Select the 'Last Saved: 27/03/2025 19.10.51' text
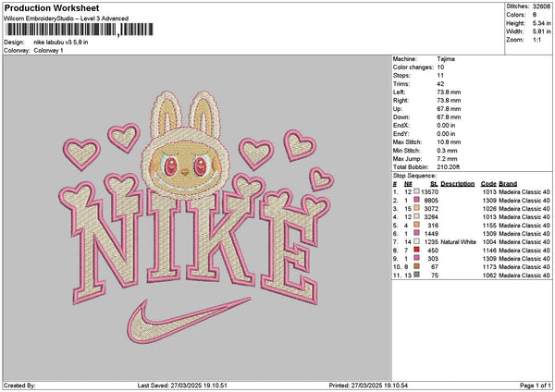 point(182,386)
